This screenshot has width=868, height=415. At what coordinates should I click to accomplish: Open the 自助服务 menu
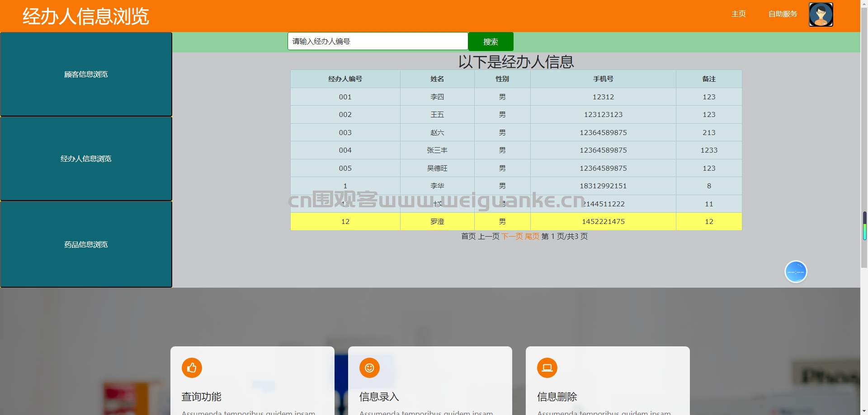point(783,14)
